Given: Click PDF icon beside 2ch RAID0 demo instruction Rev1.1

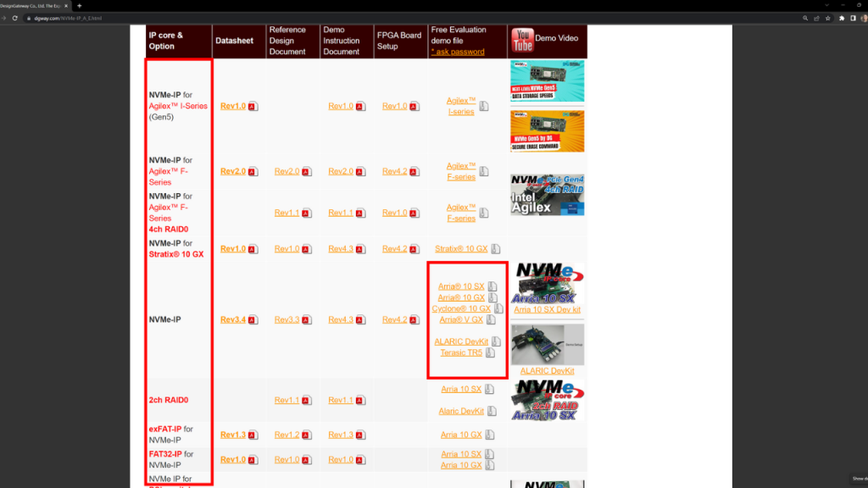Looking at the screenshot, I should click(x=361, y=400).
